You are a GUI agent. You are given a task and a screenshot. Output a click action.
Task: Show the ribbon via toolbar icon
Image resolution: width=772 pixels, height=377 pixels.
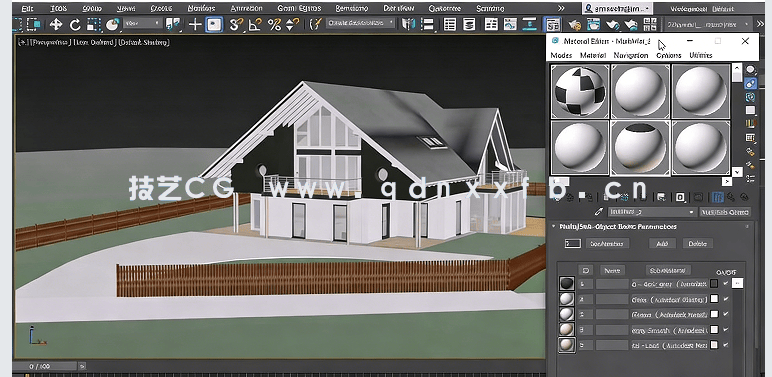tap(491, 24)
